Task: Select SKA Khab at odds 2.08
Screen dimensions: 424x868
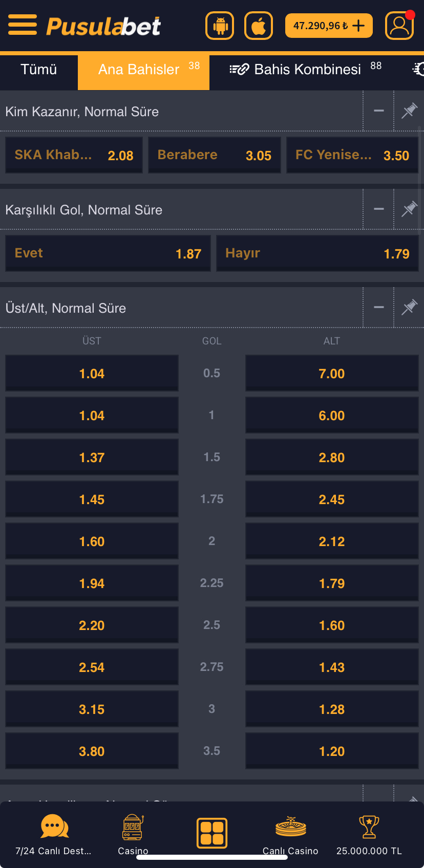Action: coord(74,155)
